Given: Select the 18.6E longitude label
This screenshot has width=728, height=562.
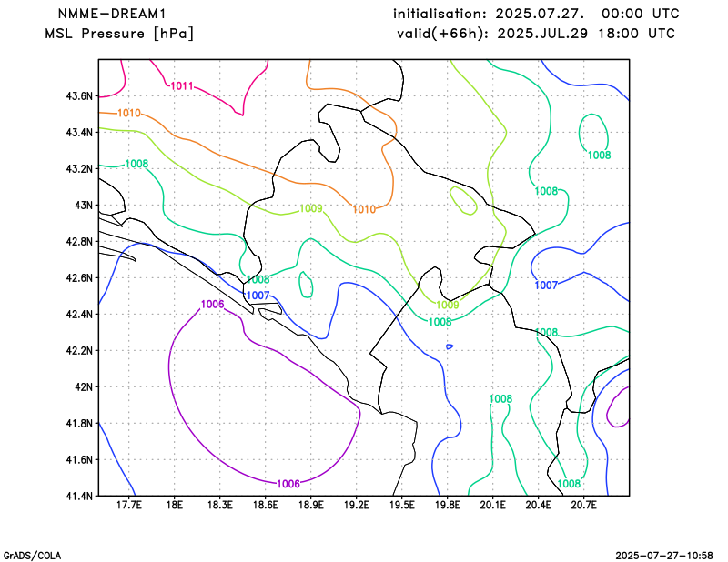Looking at the screenshot, I should pyautogui.click(x=265, y=505).
